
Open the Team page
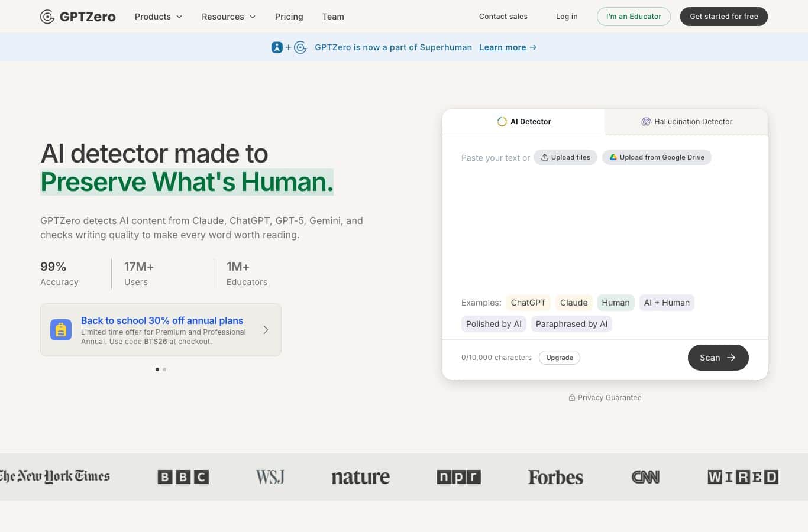333,17
